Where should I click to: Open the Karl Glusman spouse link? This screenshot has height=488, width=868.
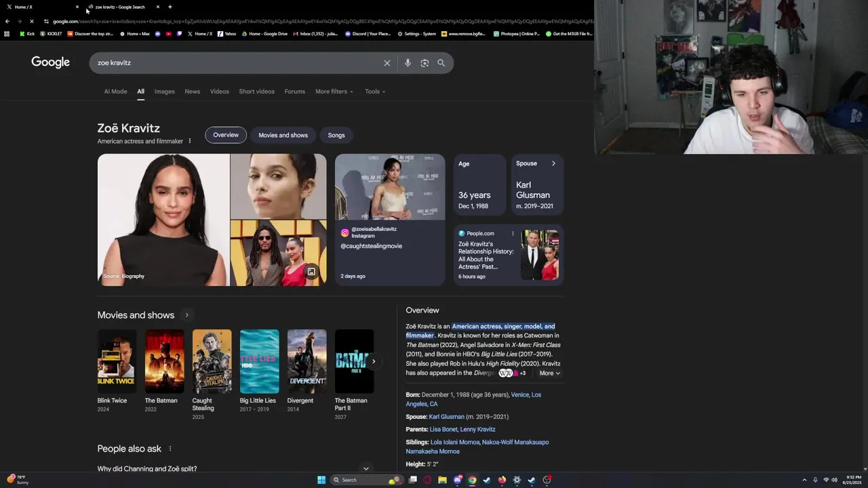coord(447,417)
